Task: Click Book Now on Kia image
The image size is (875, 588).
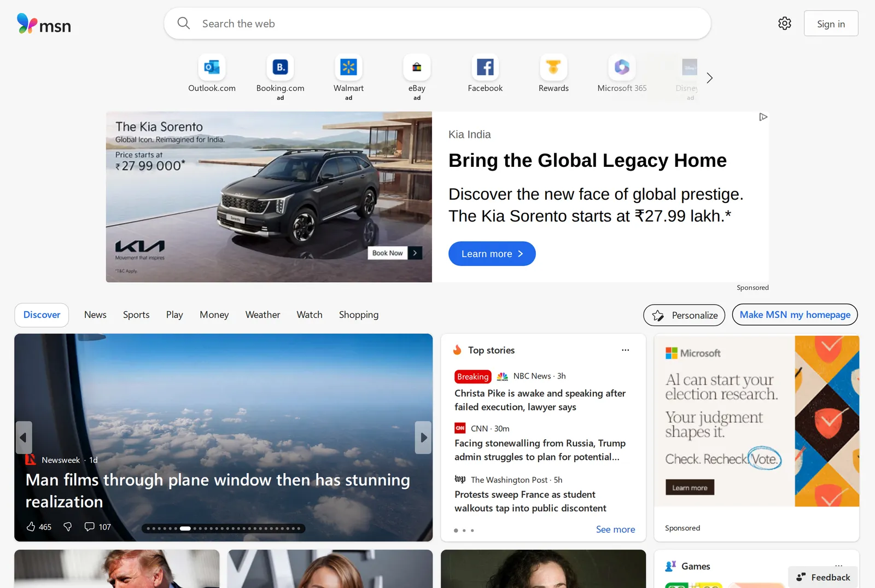Action: [x=395, y=253]
